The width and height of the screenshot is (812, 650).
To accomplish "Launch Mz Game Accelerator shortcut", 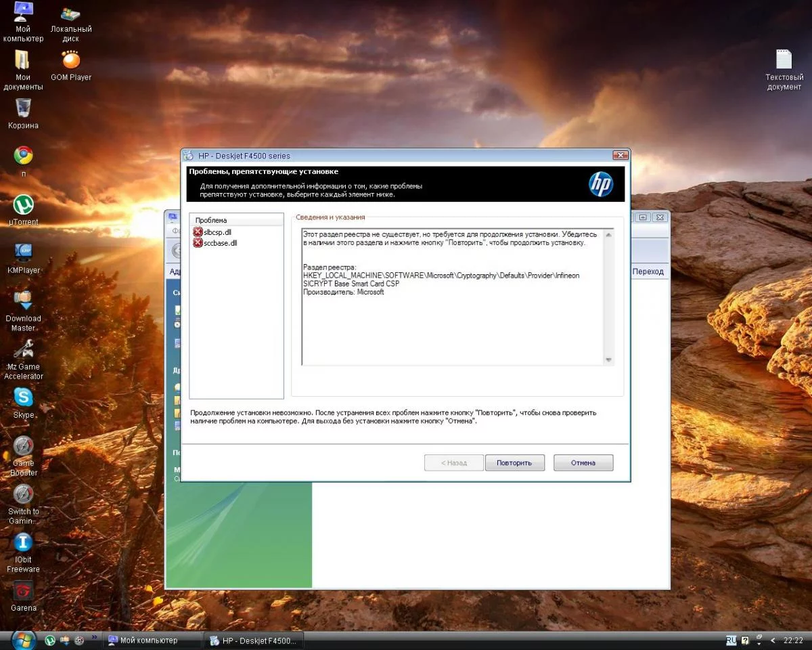I will tap(24, 359).
